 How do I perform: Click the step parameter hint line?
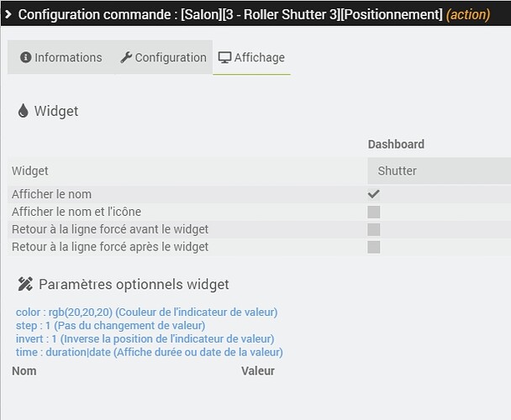(x=110, y=326)
